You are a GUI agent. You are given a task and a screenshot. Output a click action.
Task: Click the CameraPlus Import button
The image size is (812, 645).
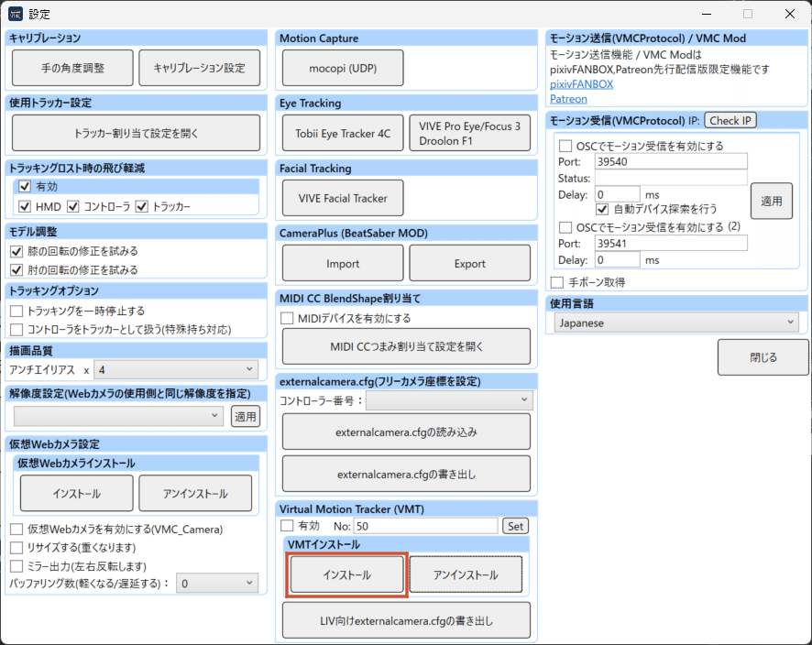(x=343, y=264)
